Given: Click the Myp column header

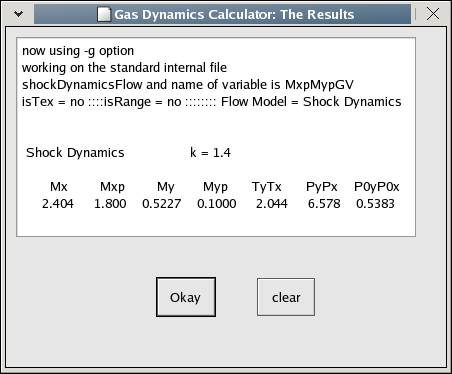Looking at the screenshot, I should (x=215, y=187).
